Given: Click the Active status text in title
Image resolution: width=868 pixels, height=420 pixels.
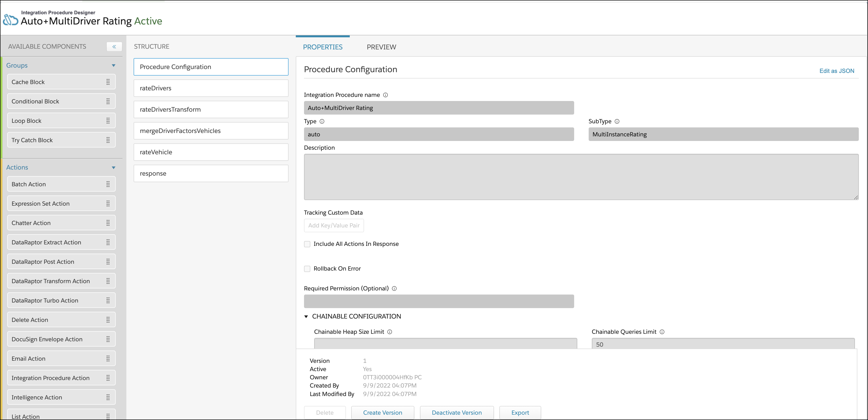Looking at the screenshot, I should click(x=148, y=21).
